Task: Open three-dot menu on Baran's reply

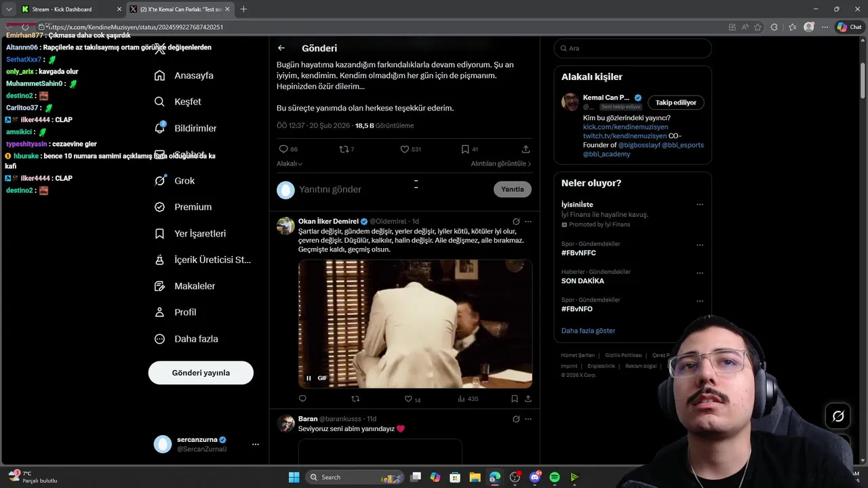Action: (x=528, y=419)
